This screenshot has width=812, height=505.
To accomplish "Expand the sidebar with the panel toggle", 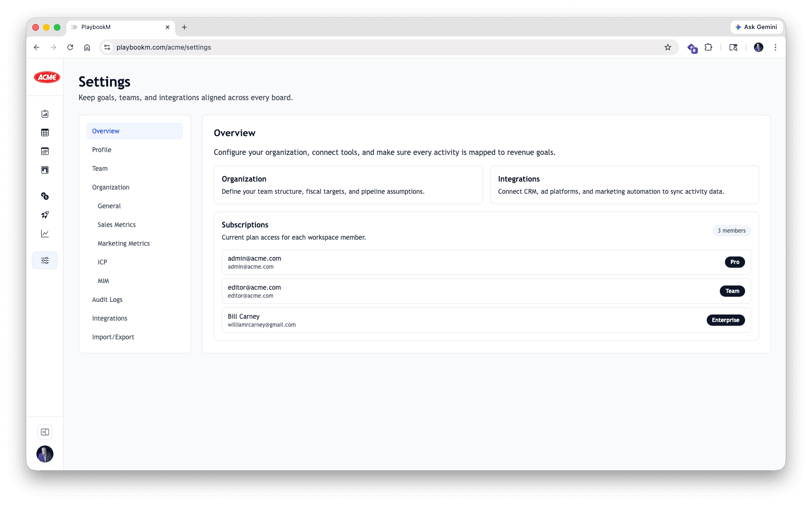I will [44, 432].
